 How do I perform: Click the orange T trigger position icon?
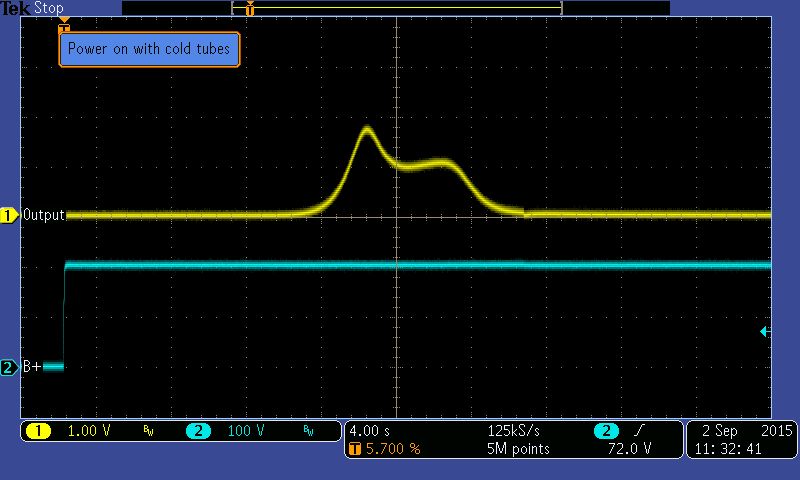pyautogui.click(x=353, y=449)
